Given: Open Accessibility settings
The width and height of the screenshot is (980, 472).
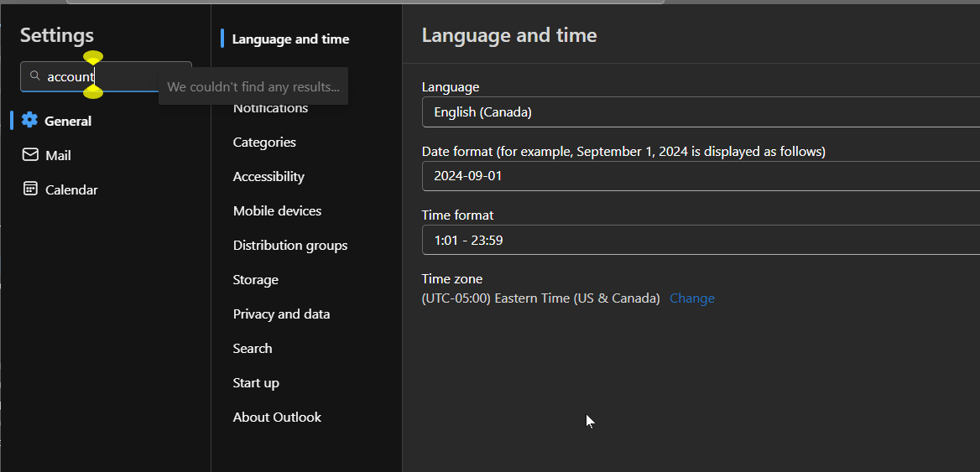Looking at the screenshot, I should click(268, 177).
